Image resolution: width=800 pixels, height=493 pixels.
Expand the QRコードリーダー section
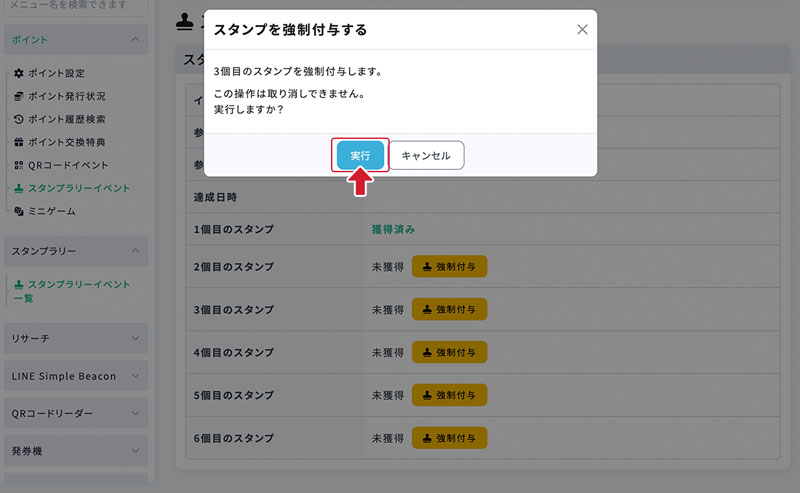[135, 413]
